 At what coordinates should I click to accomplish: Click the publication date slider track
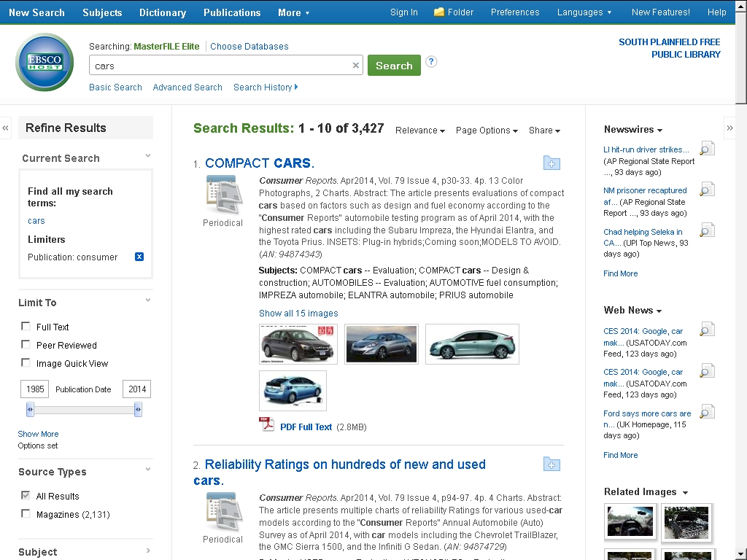[84, 410]
